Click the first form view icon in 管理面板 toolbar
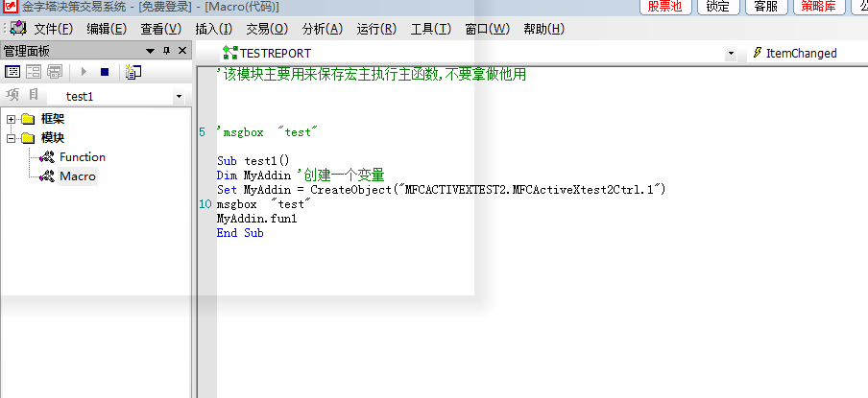Screen dimensions: 868x398 coord(12,71)
